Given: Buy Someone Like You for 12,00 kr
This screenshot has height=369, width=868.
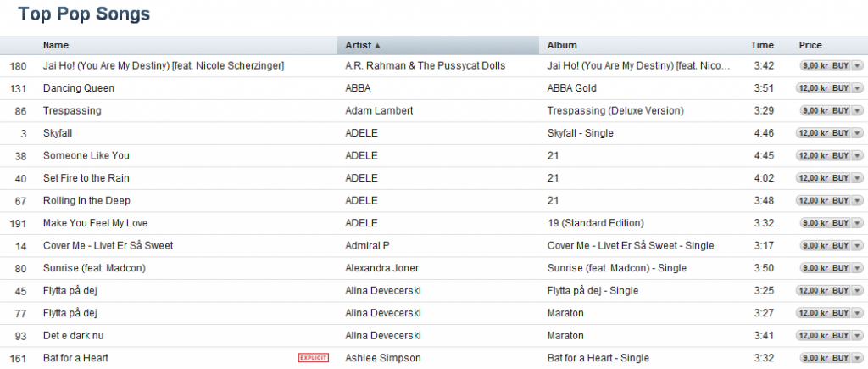Looking at the screenshot, I should click(x=823, y=156).
